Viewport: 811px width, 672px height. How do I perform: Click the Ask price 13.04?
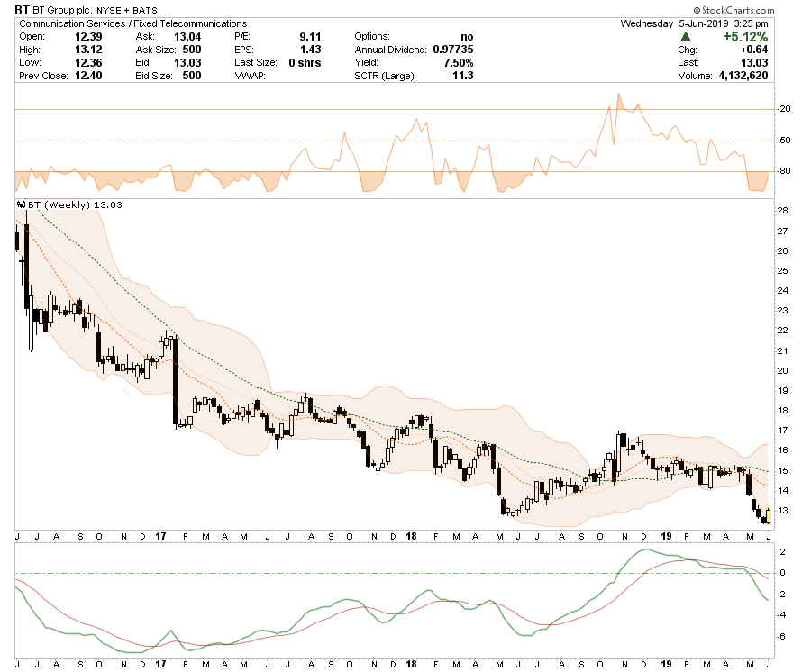(187, 37)
